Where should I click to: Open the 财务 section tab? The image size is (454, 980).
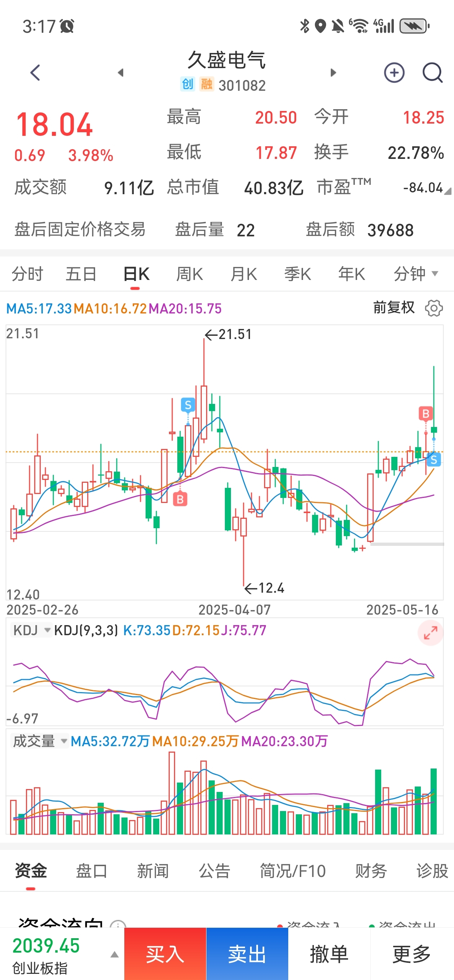point(371,870)
